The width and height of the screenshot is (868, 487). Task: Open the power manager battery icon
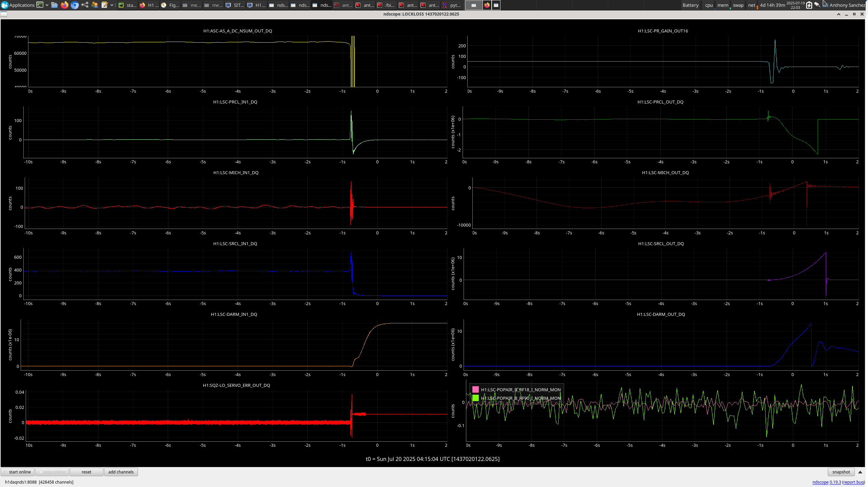coord(809,5)
